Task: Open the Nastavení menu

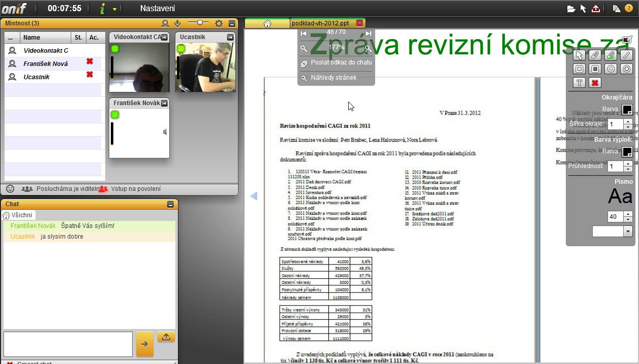Action: [158, 8]
